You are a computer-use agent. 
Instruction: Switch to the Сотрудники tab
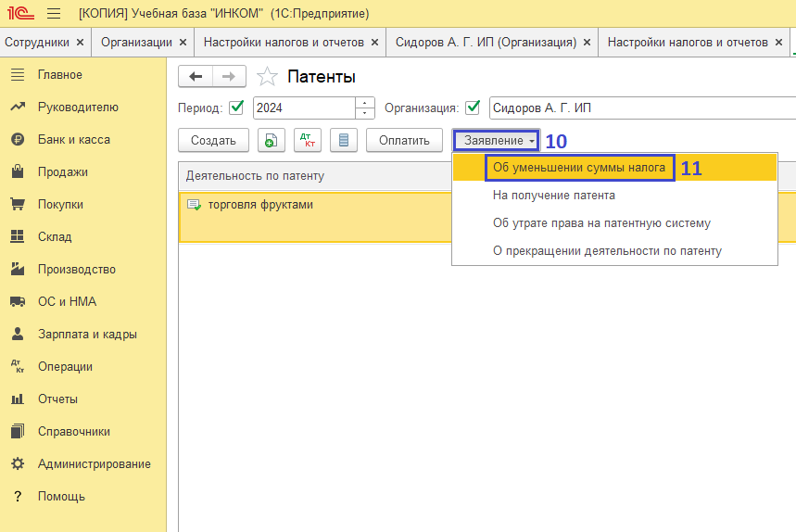point(37,42)
